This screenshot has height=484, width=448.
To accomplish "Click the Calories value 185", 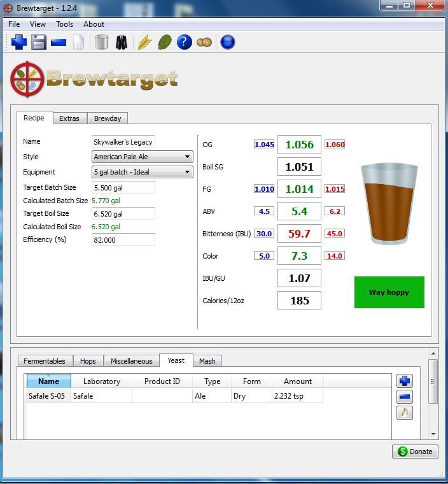I will 299,301.
